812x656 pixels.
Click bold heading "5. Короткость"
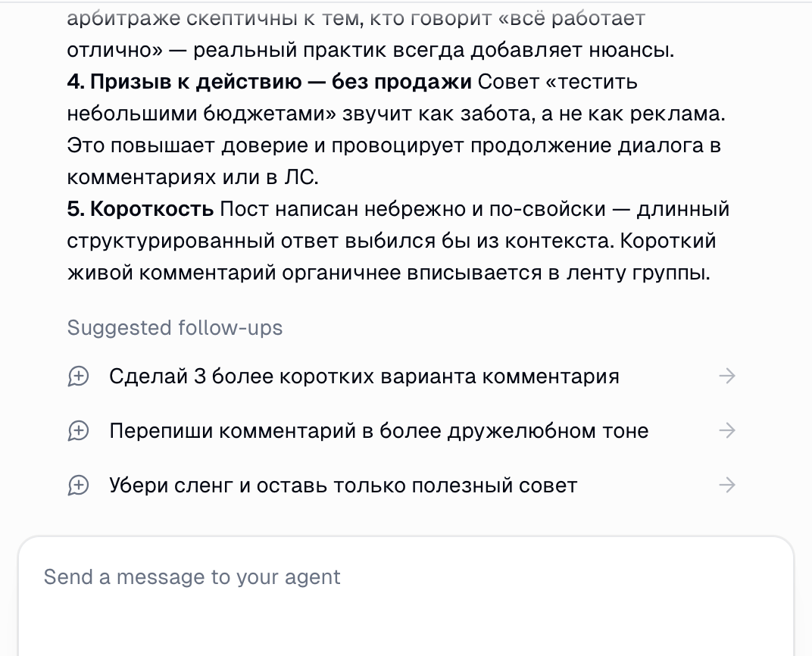coord(140,209)
